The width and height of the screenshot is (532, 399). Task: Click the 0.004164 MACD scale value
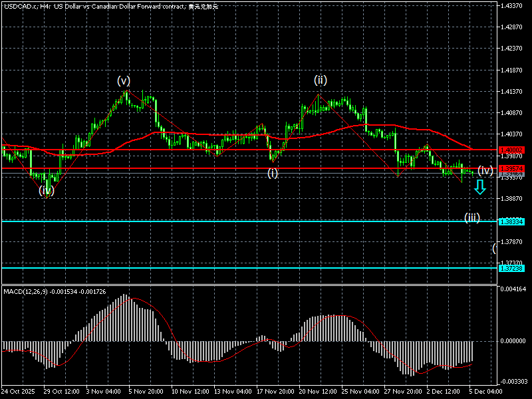click(513, 289)
